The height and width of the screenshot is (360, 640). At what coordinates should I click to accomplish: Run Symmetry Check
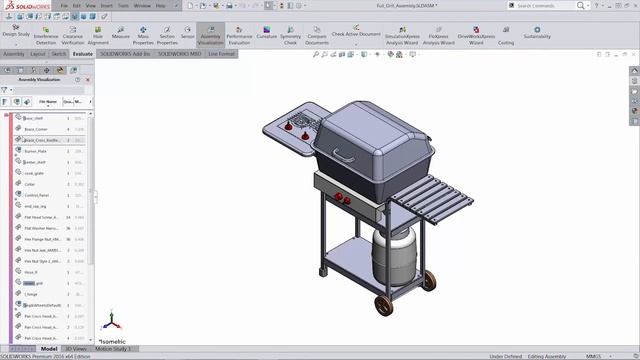pyautogui.click(x=290, y=36)
